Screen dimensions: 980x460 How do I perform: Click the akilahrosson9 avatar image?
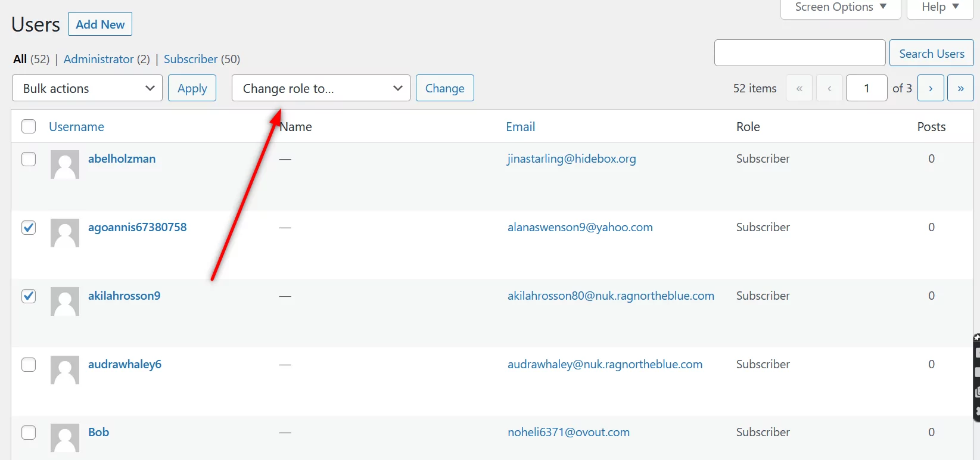click(x=65, y=302)
